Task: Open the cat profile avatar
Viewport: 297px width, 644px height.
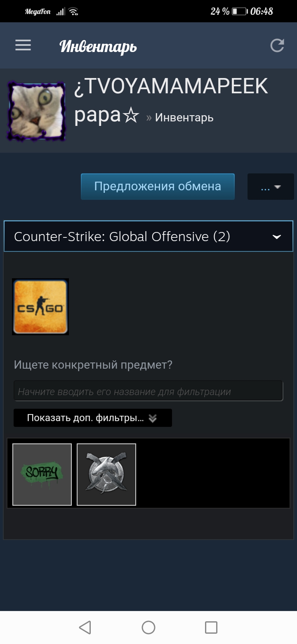Action: (x=36, y=111)
